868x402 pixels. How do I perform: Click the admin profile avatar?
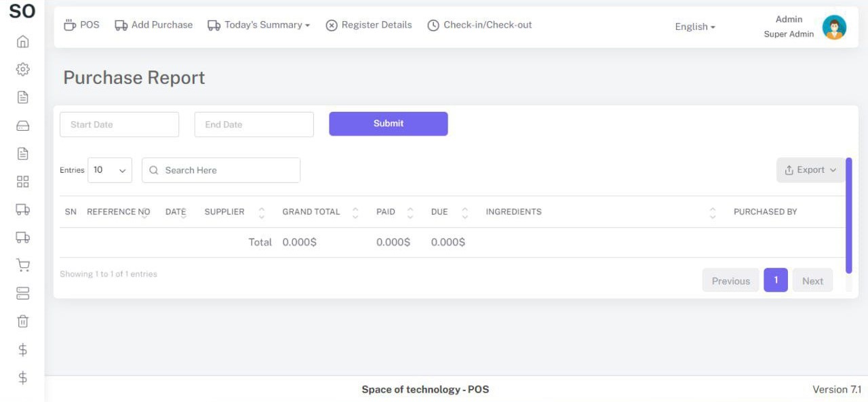click(834, 28)
